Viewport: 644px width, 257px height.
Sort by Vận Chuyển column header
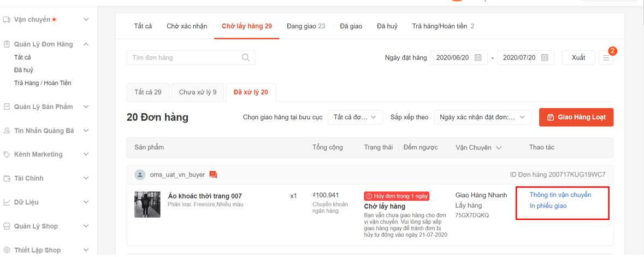point(478,148)
